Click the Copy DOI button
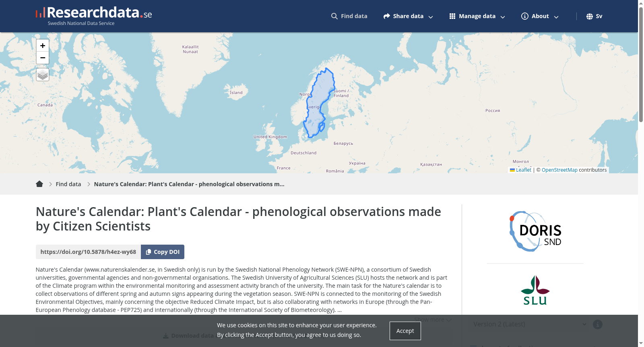The height and width of the screenshot is (347, 644). click(x=163, y=252)
